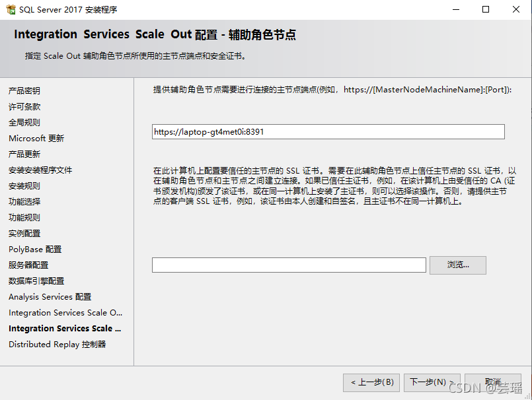Select the 数据库引擎配置 step
Screen dimensions: 532x400
[x=36, y=281]
